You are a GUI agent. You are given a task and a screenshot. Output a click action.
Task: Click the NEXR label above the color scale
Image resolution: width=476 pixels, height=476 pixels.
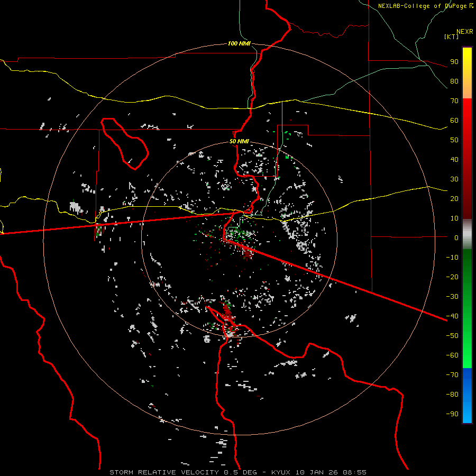tap(465, 32)
